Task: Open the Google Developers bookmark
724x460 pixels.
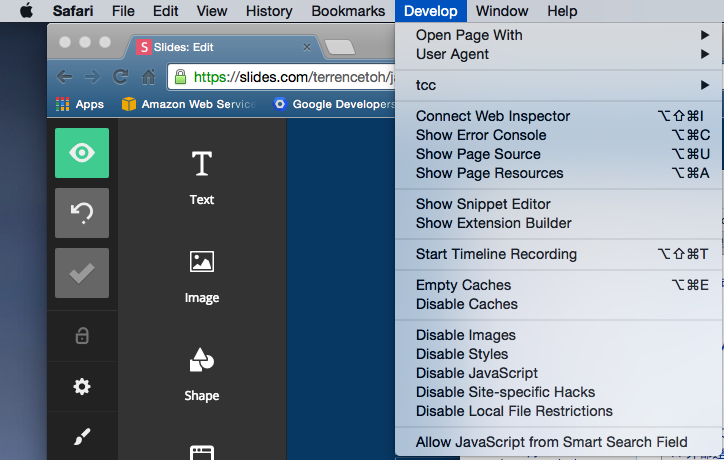Action: [x=333, y=104]
